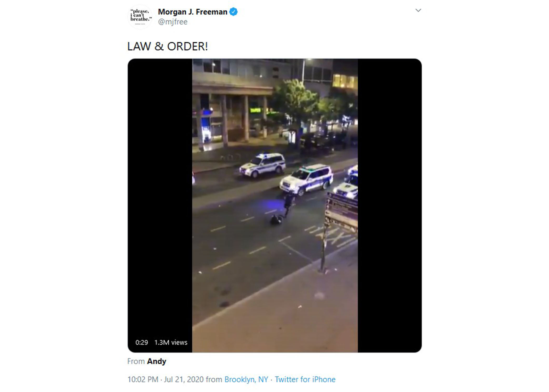
Task: Click the Jul 21, 2020 date
Action: tap(184, 379)
